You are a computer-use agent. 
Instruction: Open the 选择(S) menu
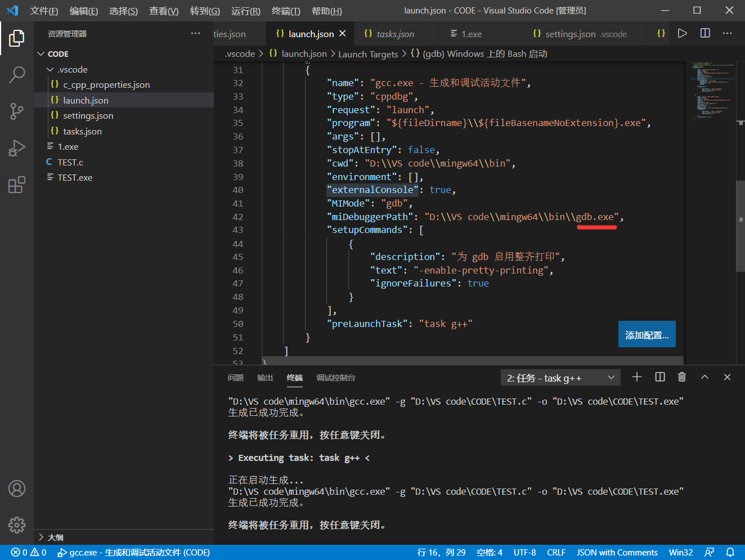pos(123,11)
